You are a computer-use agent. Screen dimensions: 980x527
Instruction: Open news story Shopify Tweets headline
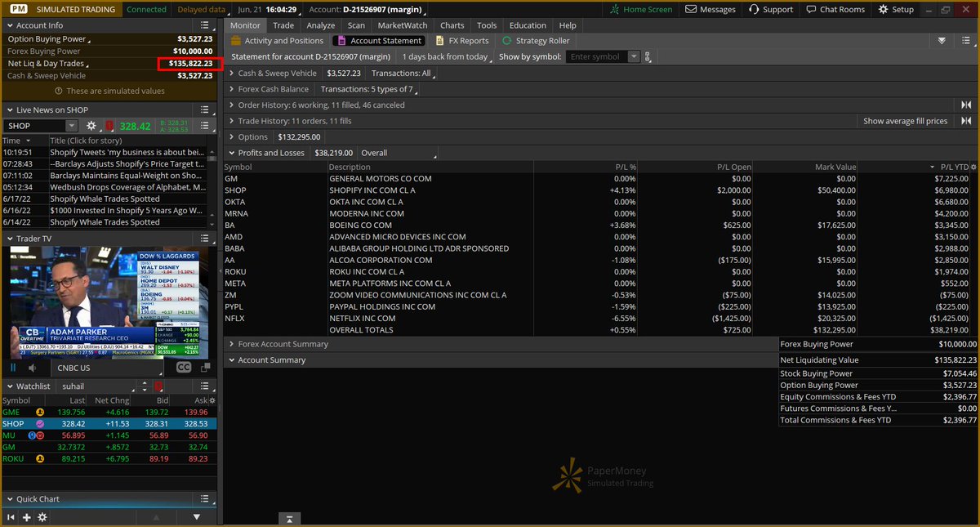(x=127, y=152)
